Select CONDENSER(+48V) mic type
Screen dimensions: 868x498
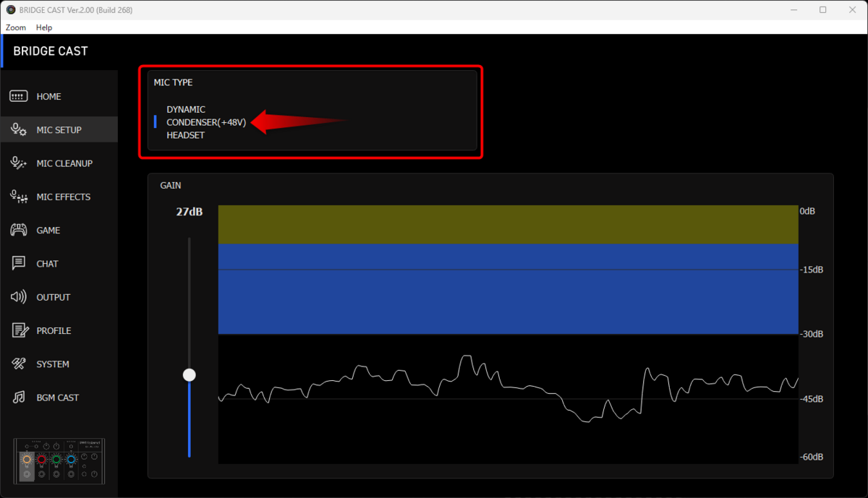coord(206,122)
